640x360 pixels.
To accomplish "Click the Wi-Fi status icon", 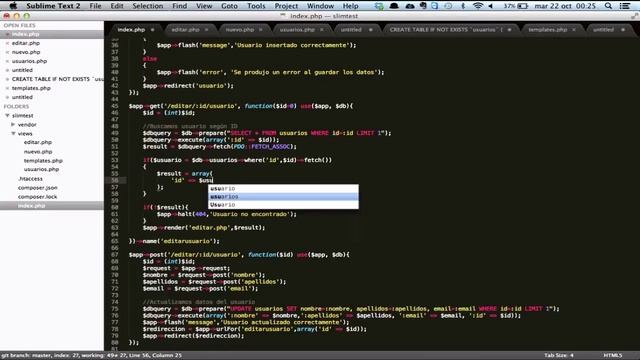I will [477, 6].
